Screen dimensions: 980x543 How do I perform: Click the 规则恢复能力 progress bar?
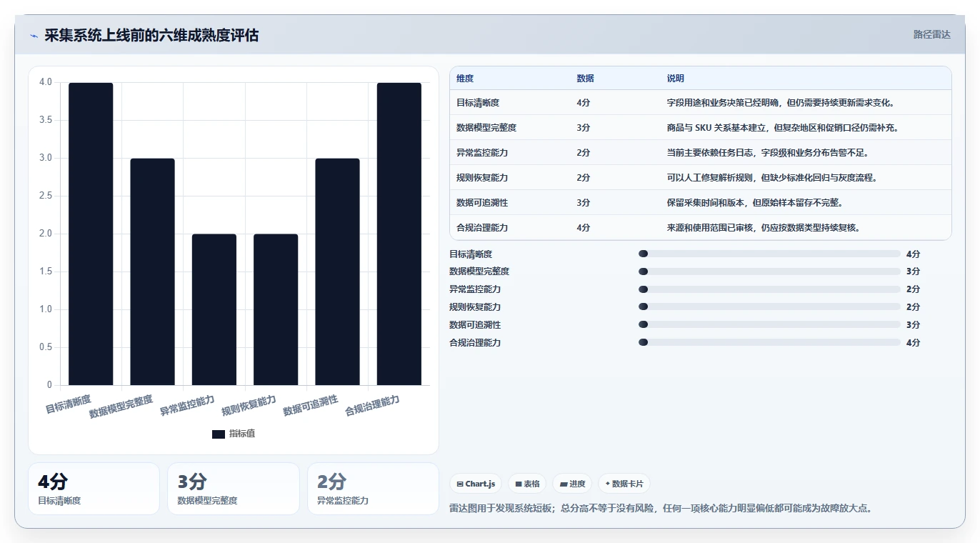click(769, 307)
